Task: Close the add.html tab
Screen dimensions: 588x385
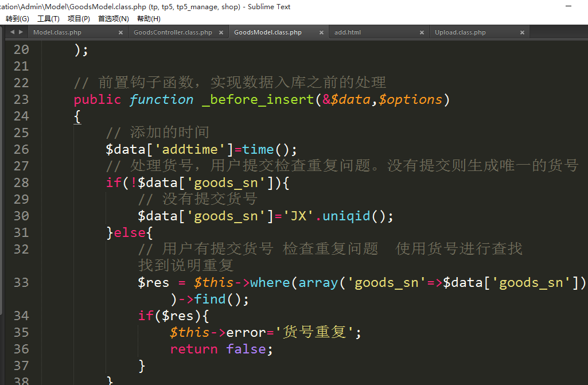Action: click(422, 33)
